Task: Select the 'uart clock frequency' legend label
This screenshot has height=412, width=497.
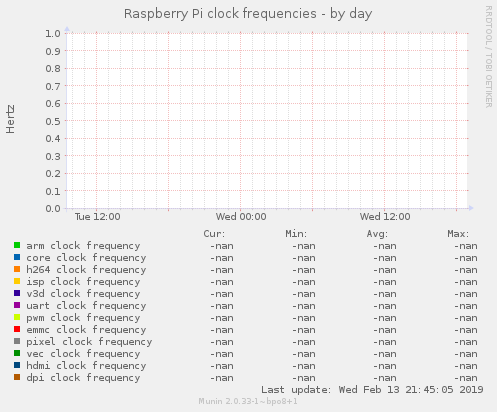Action: click(86, 306)
